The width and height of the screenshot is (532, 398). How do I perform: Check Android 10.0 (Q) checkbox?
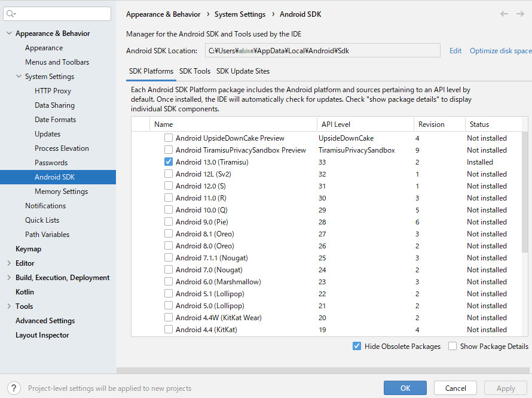point(169,209)
